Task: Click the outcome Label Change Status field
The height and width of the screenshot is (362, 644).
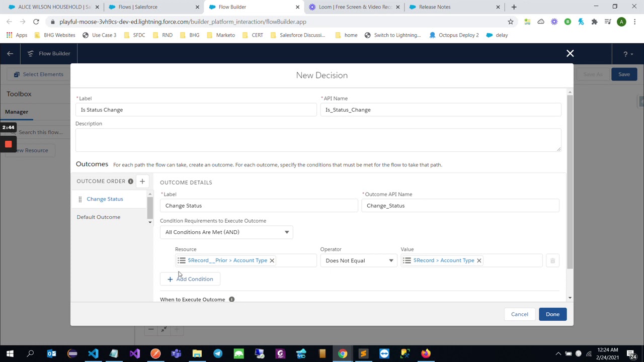Action: point(259,206)
